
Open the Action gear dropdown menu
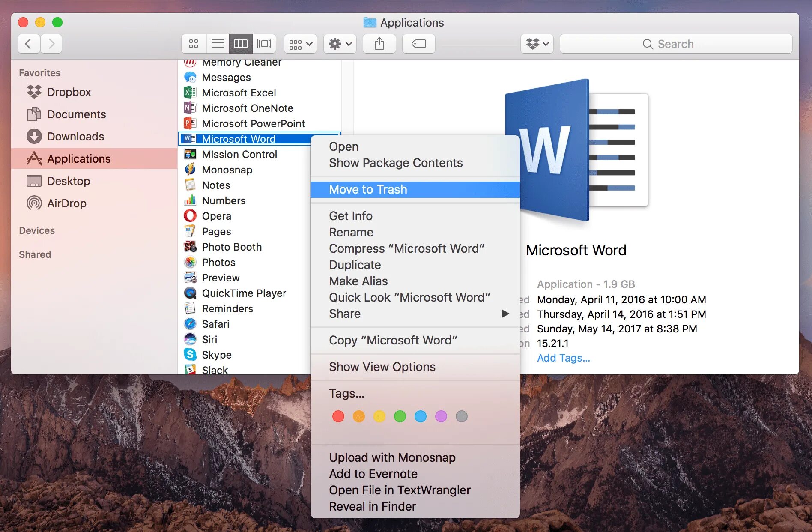[340, 44]
